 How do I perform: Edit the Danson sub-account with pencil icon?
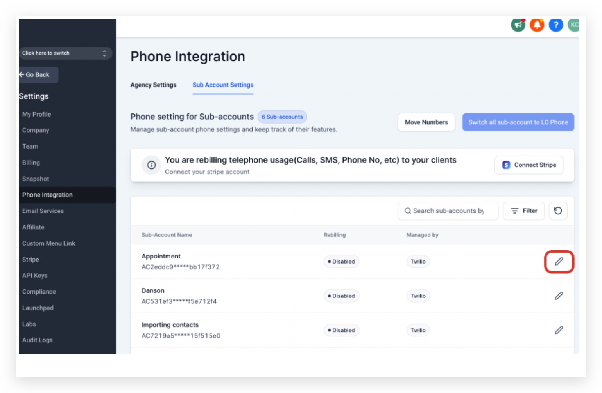pos(559,296)
